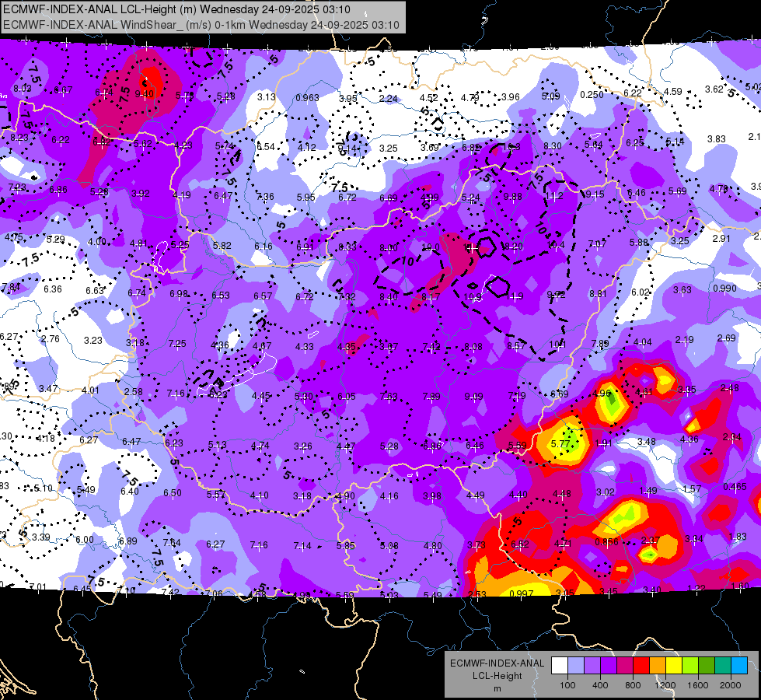The width and height of the screenshot is (761, 700).
Task: Click the wind shear value '2.34'
Action: pos(732,437)
